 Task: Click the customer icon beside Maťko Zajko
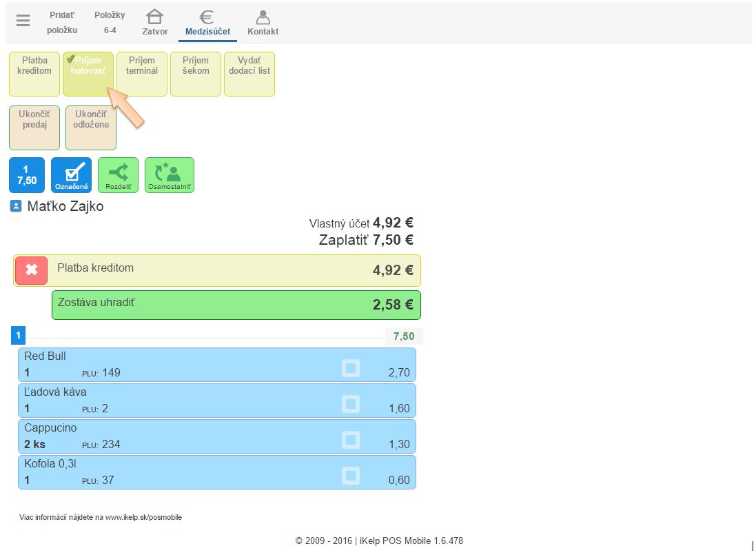(17, 206)
